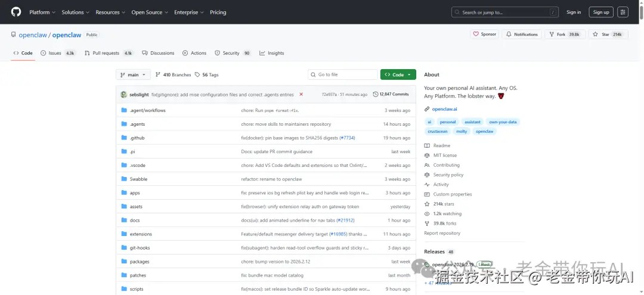This screenshot has height=295, width=644.
Task: View 56 Tags link
Action: click(x=206, y=74)
